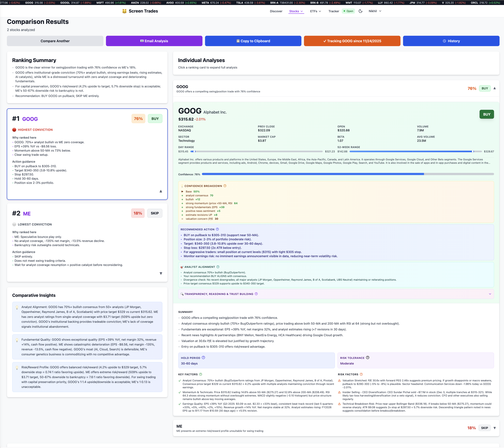Screen dimensions: 504x448
Task: Open help icon beside Confidence Breakdown
Action: click(x=225, y=186)
